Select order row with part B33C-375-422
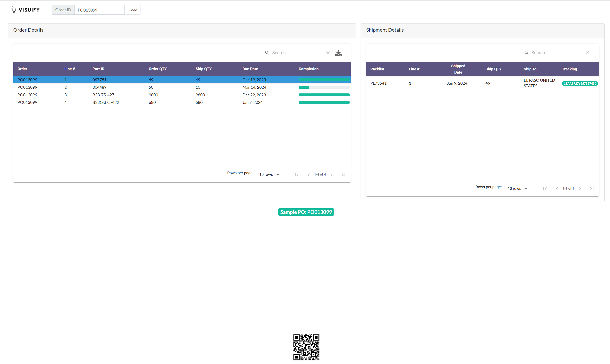This screenshot has width=610, height=364. (182, 102)
